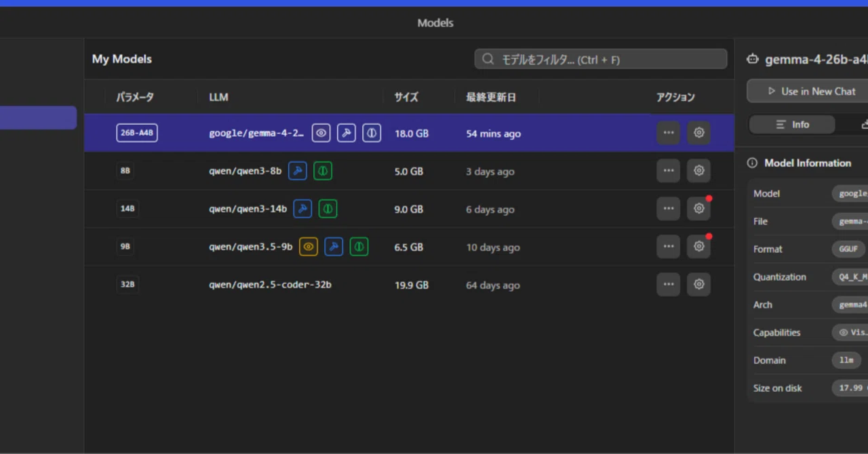Select the 9B parameter badge
Image resolution: width=868 pixels, height=454 pixels.
click(x=125, y=247)
